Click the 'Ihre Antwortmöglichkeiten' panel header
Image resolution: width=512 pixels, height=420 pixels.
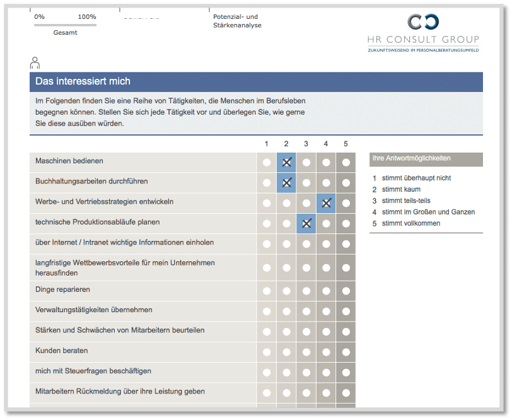coord(426,159)
